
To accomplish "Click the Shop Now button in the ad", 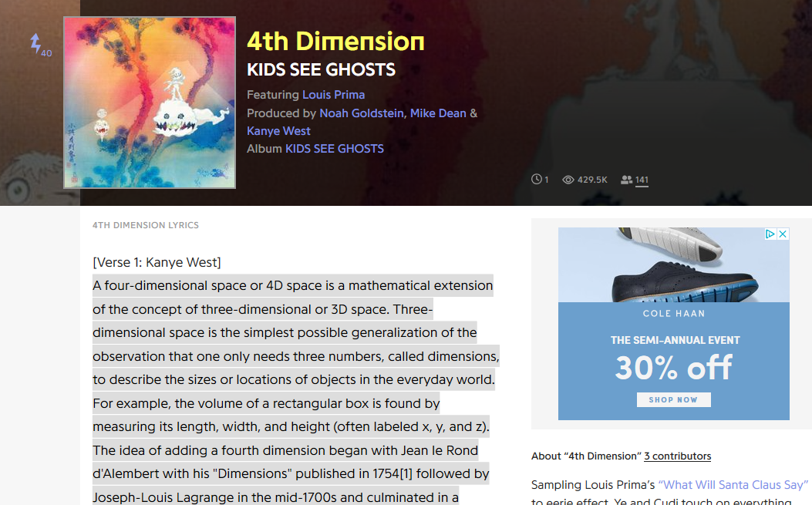I will (673, 399).
